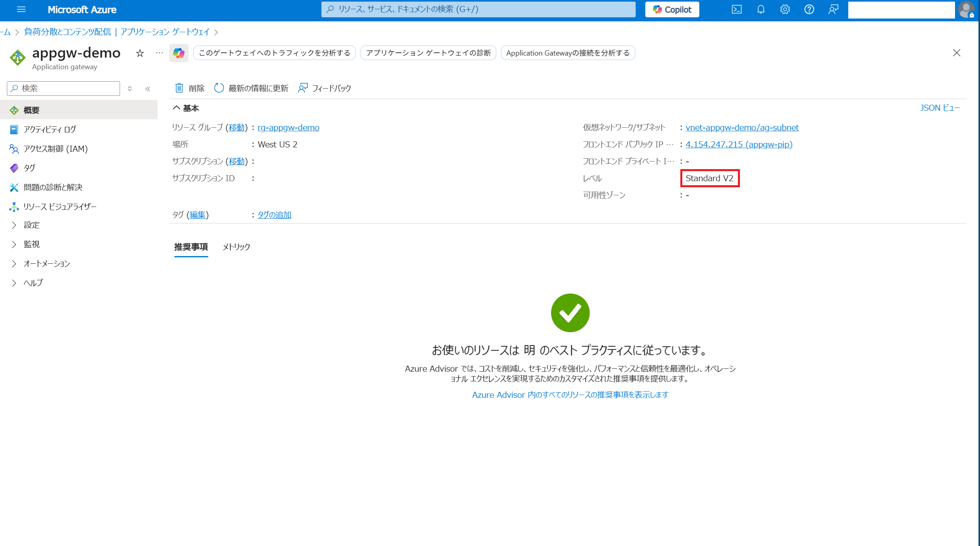The image size is (980, 546).
Task: Open the Cloud Shell icon
Action: tap(736, 10)
